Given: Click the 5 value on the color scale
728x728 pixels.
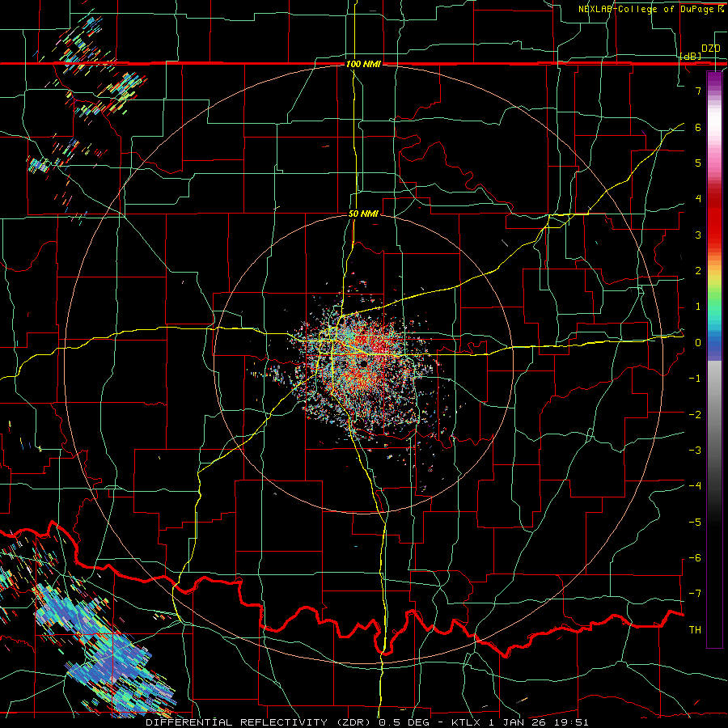Looking at the screenshot, I should coord(698,163).
